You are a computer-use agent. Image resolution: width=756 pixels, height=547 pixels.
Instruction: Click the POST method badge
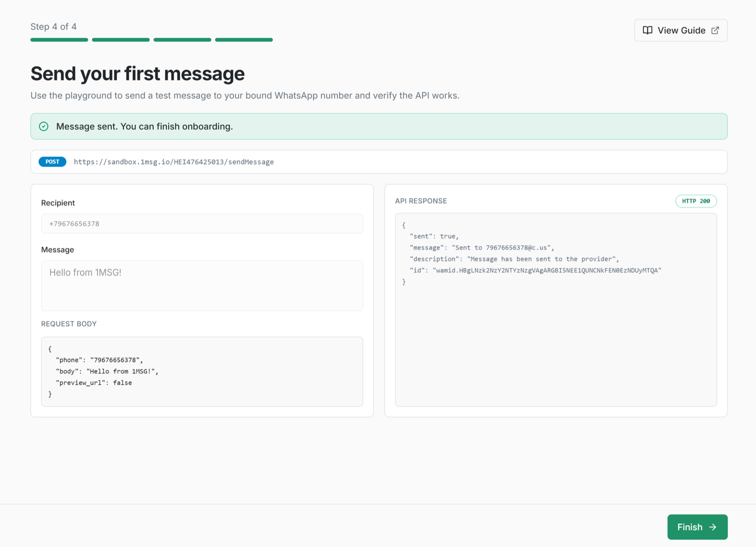52,162
